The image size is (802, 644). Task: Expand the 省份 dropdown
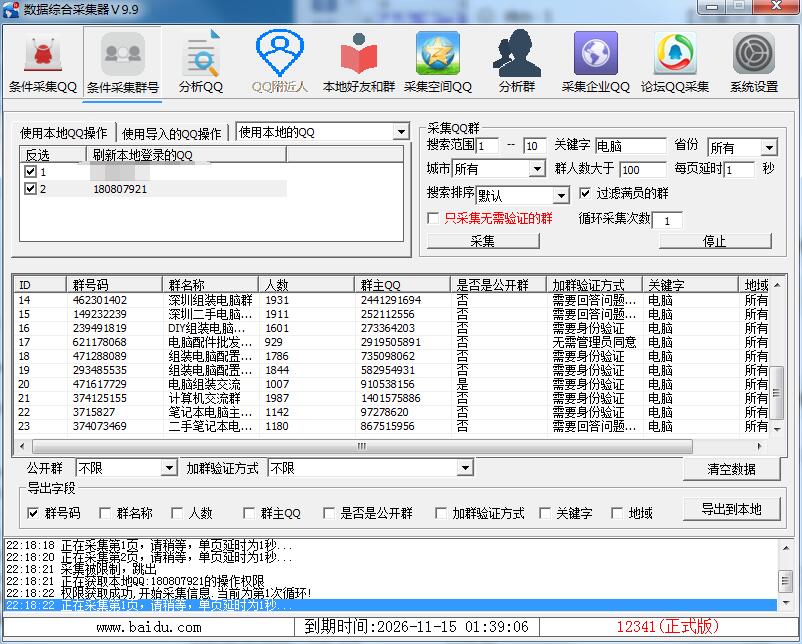coord(769,148)
